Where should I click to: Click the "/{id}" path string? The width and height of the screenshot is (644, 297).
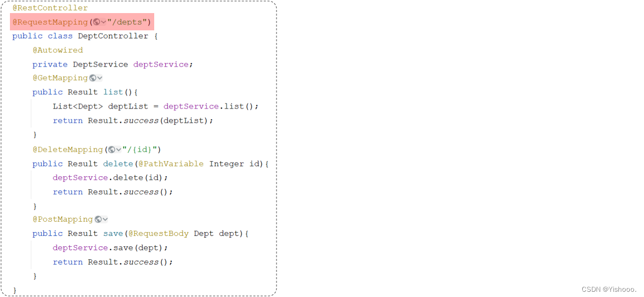click(139, 150)
